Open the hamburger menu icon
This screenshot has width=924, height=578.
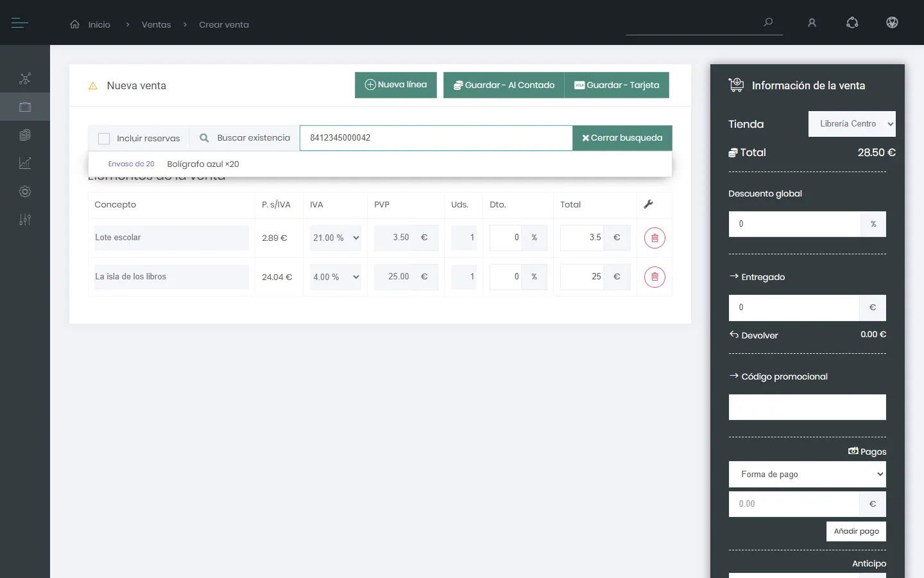(x=20, y=23)
